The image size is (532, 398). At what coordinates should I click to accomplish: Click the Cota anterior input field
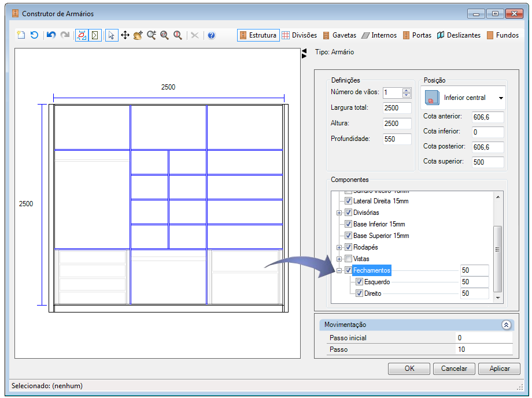(488, 117)
